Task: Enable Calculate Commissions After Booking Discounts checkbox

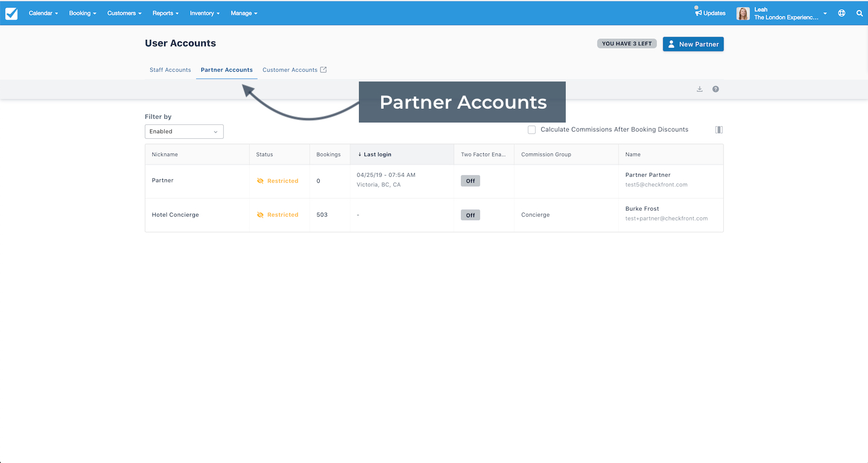Action: click(531, 130)
